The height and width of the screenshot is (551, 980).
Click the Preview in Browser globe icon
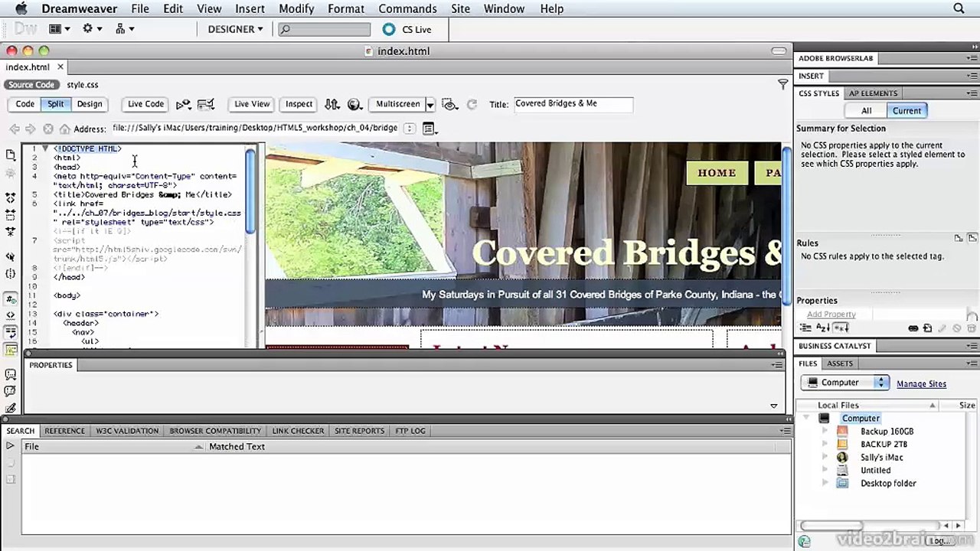point(354,104)
